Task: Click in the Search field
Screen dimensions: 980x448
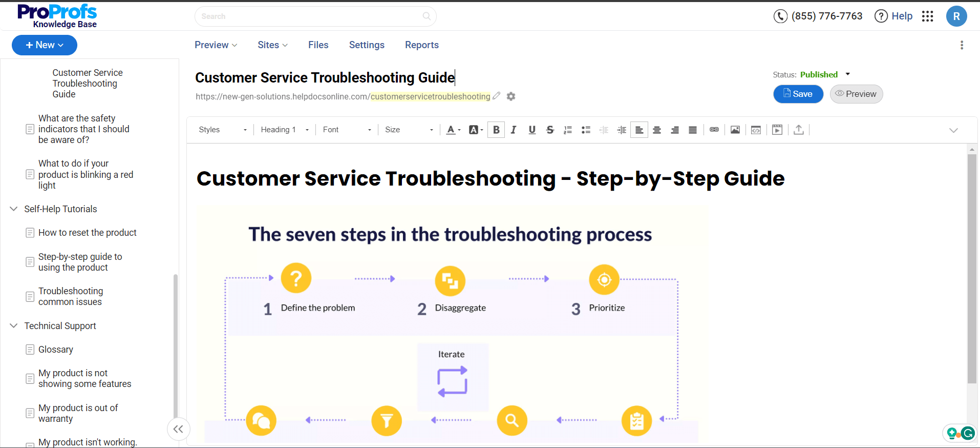Action: (315, 16)
